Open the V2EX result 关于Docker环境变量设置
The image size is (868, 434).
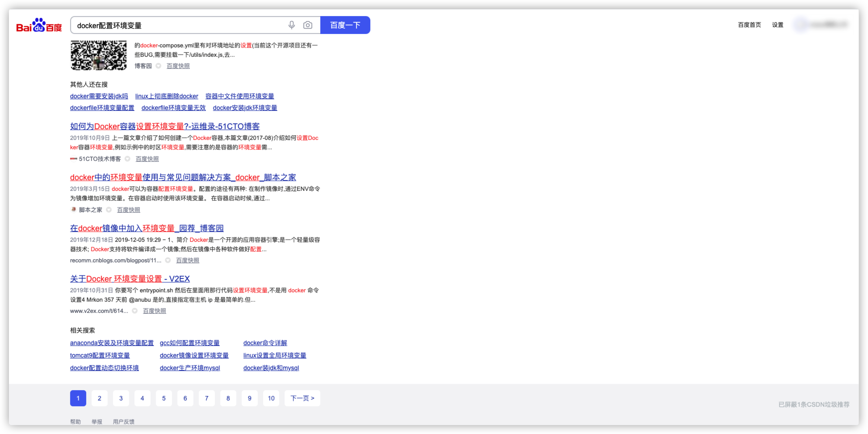click(130, 278)
